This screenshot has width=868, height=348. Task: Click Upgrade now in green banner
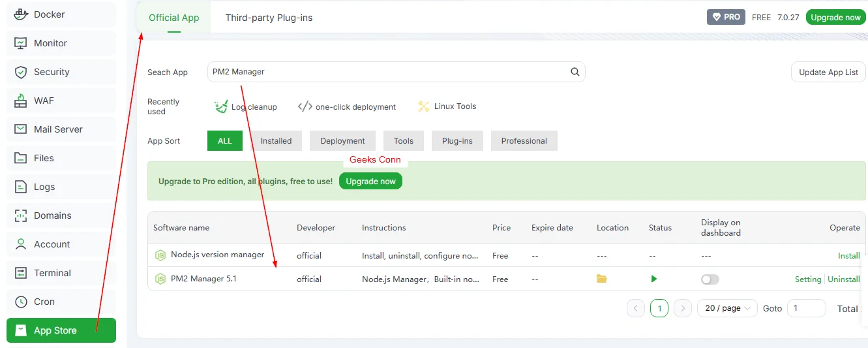(x=370, y=181)
